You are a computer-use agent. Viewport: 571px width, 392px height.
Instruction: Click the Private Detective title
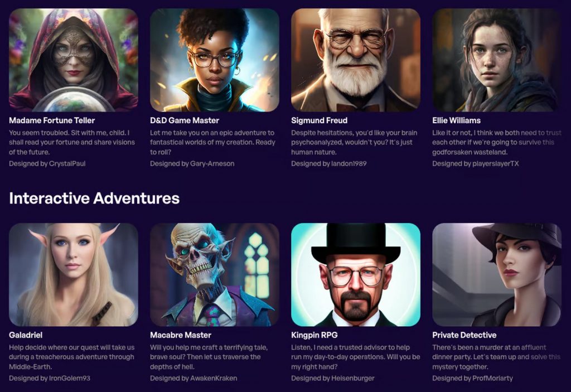(464, 335)
